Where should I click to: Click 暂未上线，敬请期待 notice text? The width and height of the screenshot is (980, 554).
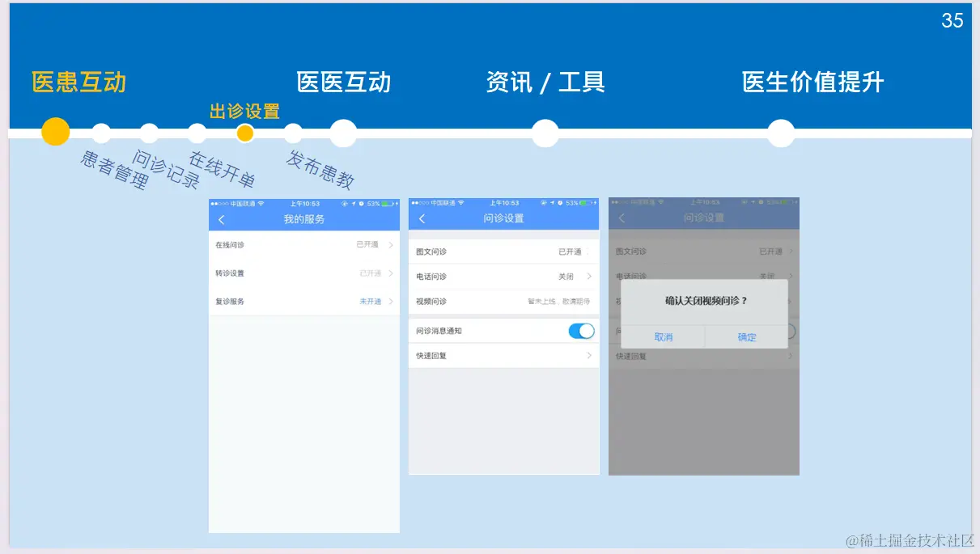pyautogui.click(x=559, y=302)
